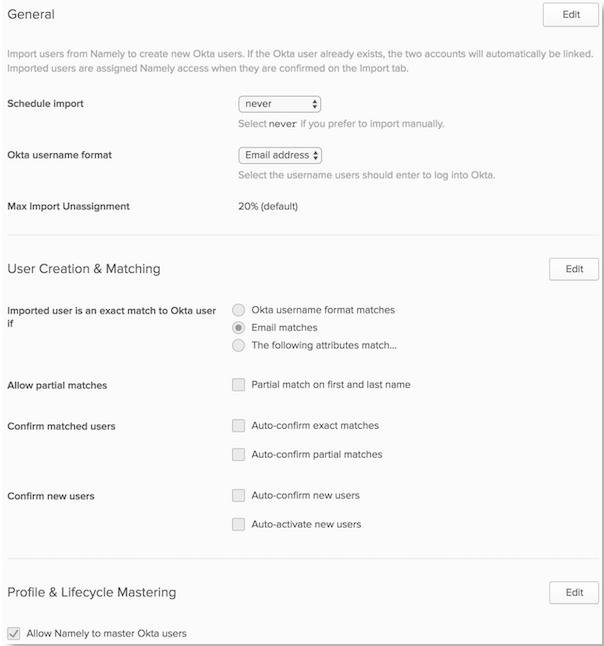Click Edit for User Creation & Matching
The height and width of the screenshot is (646, 604).
click(573, 269)
